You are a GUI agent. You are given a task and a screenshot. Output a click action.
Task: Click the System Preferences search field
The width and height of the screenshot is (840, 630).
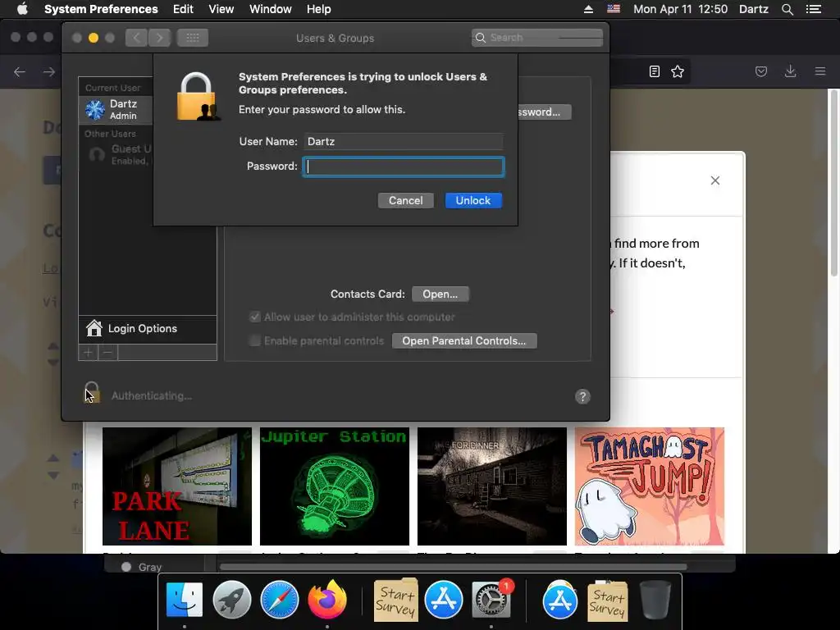tap(537, 38)
